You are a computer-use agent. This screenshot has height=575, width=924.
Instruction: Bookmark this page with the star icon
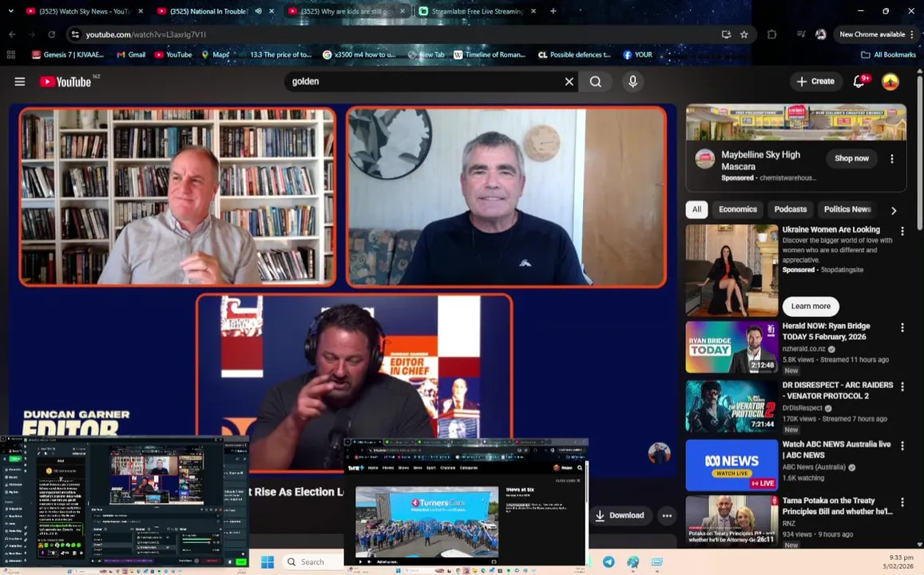744,35
